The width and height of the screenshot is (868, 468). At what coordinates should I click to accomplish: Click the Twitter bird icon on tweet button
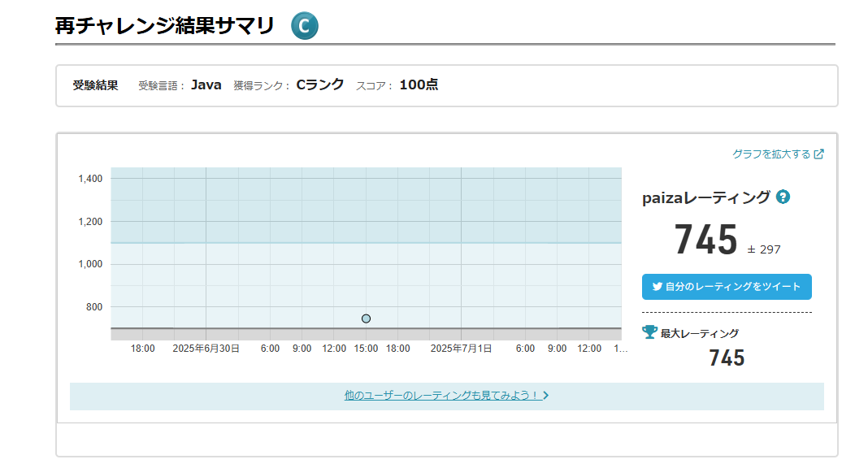(x=657, y=287)
